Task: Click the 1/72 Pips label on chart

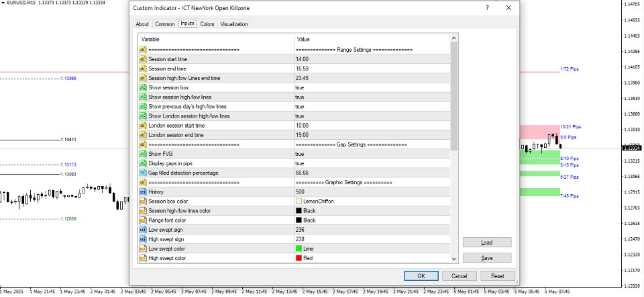Action: 570,69
